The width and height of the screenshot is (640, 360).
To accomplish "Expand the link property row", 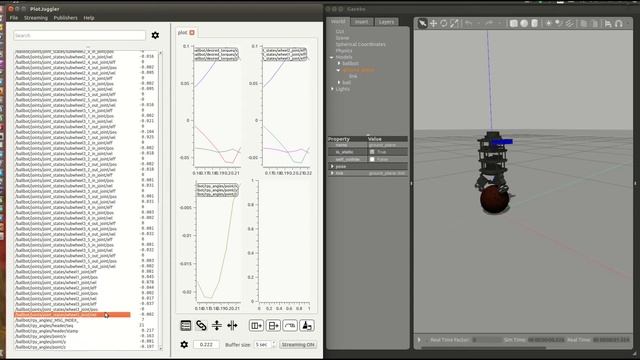I will 332,173.
